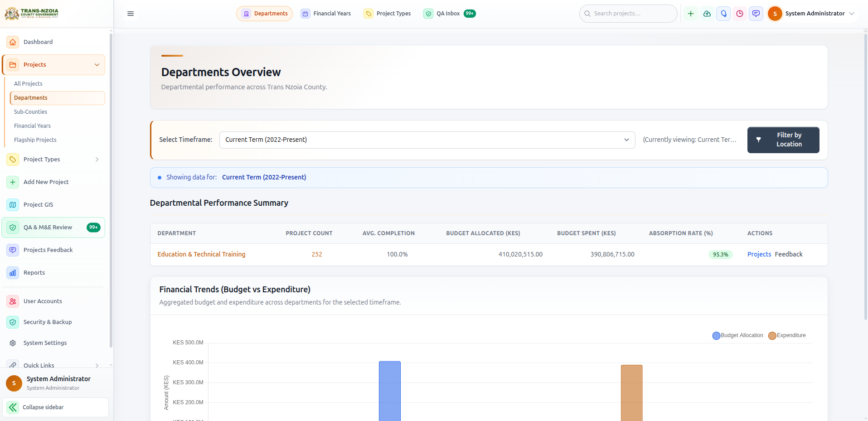Expand the Quick Links chevron
The height and width of the screenshot is (421, 868).
97,365
